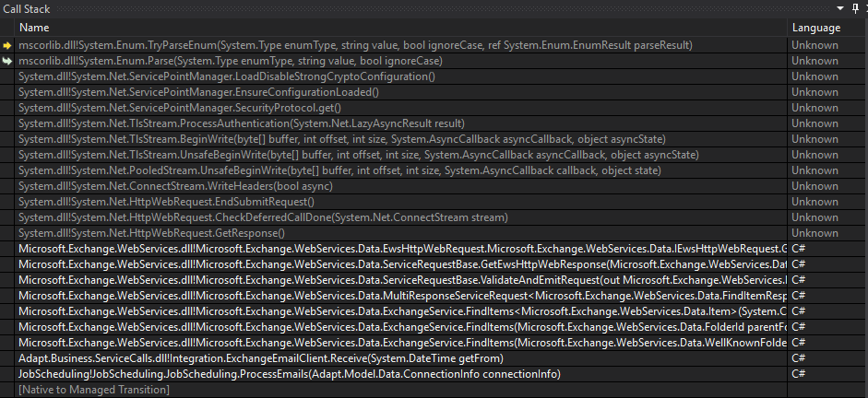Click the Language column header
The image size is (868, 398).
click(x=816, y=27)
